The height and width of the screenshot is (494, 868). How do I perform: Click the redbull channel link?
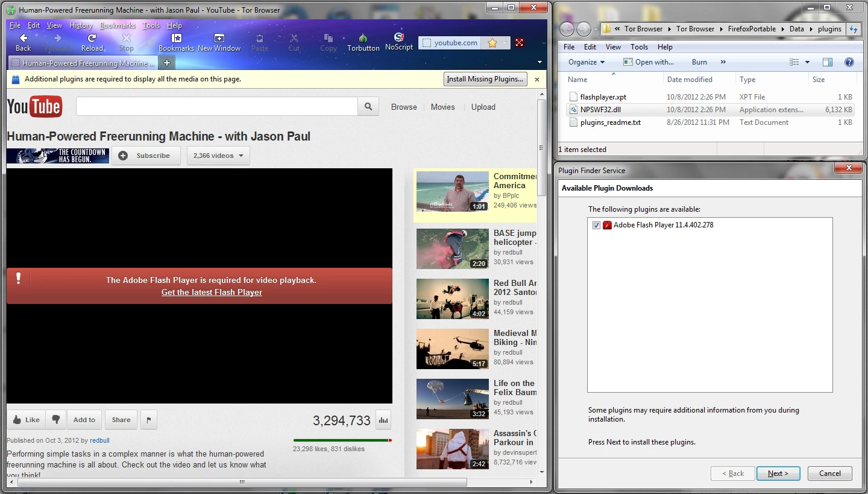[99, 441]
